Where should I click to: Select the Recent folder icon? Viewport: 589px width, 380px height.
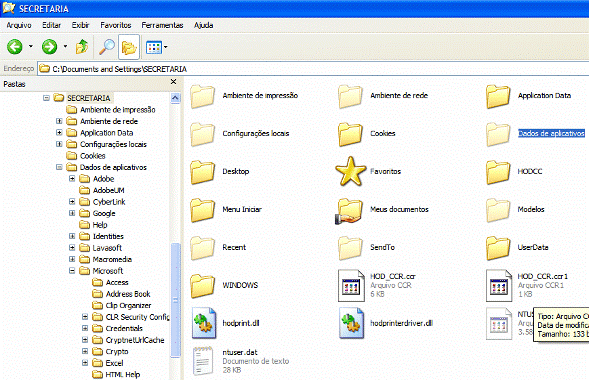coord(202,248)
